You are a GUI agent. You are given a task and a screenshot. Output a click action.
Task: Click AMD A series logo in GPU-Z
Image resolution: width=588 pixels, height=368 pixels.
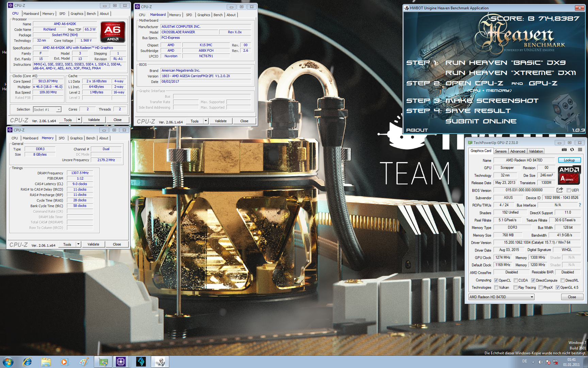[x=569, y=174]
